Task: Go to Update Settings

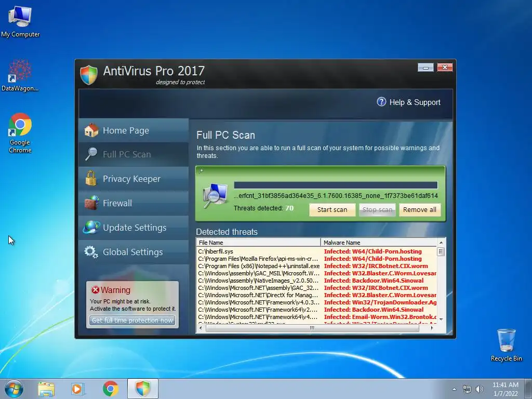Action: tap(134, 228)
